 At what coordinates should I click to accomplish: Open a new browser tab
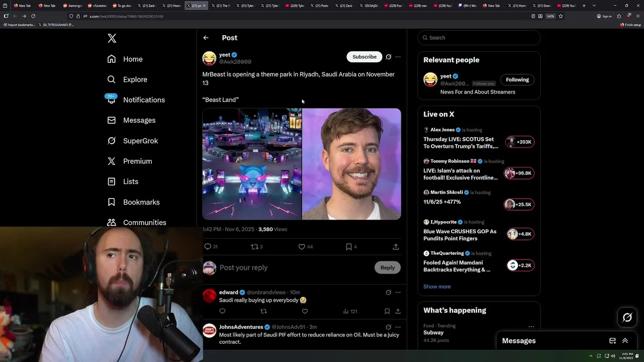(584, 6)
